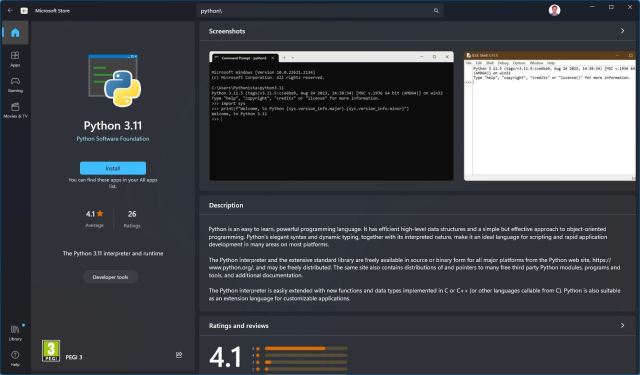640x375 pixels.
Task: Click the share icon beside PEGI 3
Action: [179, 355]
